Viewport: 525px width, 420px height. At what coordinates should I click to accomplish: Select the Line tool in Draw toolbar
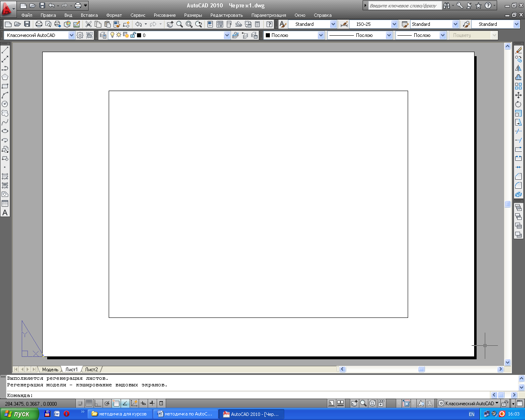pos(5,50)
